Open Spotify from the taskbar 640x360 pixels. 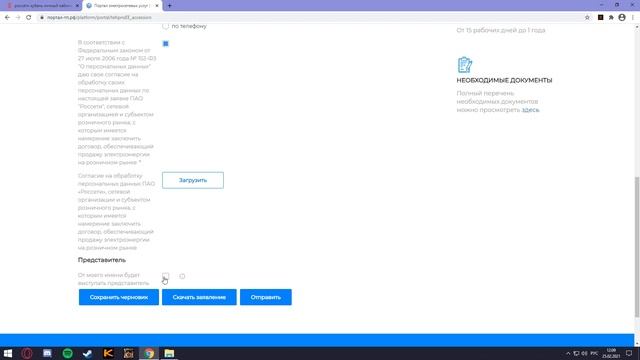[68, 353]
